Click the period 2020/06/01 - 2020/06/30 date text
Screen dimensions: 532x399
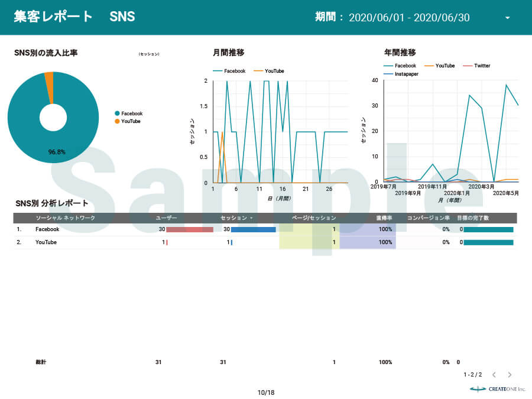pyautogui.click(x=409, y=18)
